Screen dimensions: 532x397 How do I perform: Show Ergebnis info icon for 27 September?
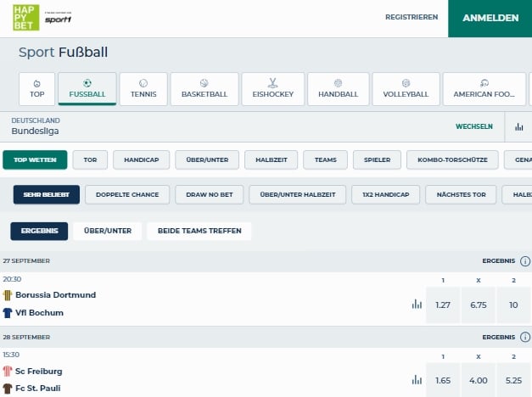pyautogui.click(x=525, y=261)
